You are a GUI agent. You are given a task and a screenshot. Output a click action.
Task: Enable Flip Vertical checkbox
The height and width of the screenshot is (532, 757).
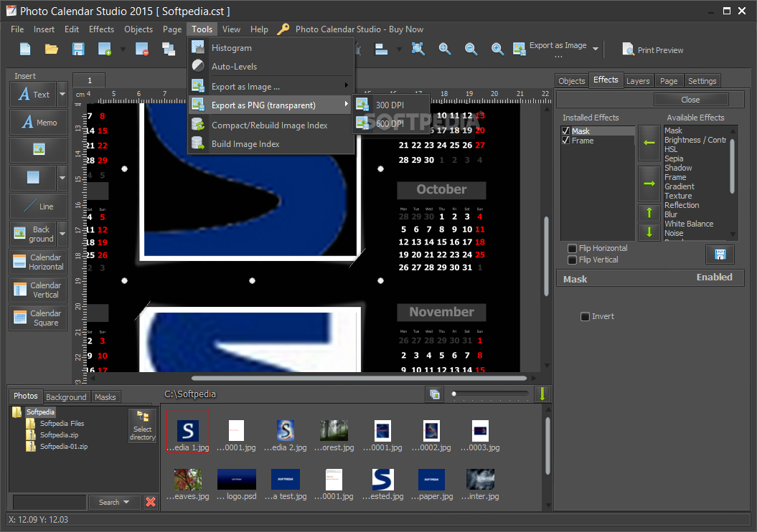point(572,260)
